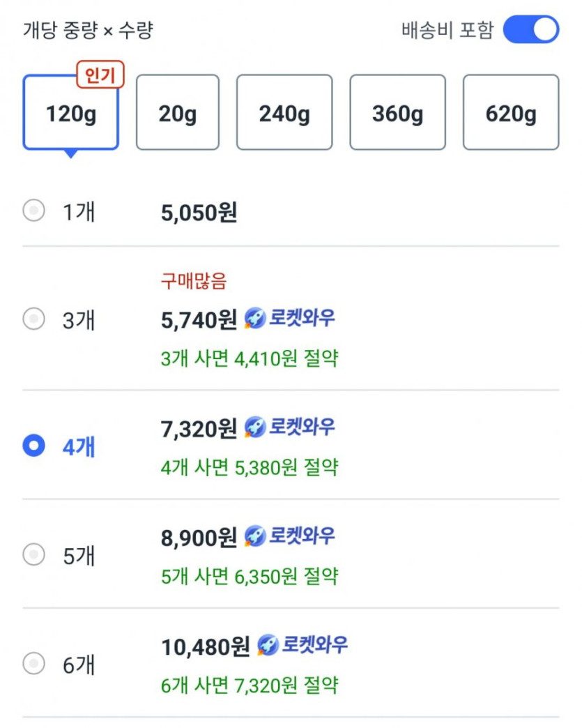Choose the 240g weight option
Image resolution: width=582 pixels, height=728 pixels.
pos(284,113)
